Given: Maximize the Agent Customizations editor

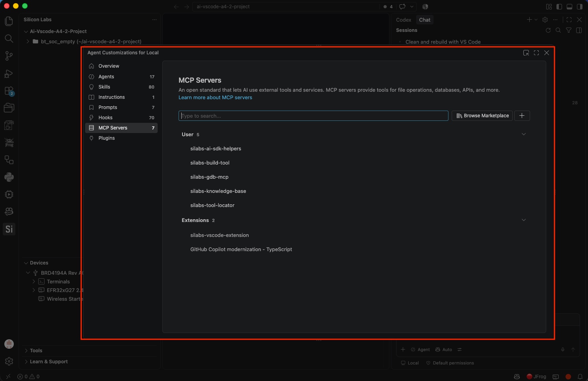Looking at the screenshot, I should coord(536,53).
